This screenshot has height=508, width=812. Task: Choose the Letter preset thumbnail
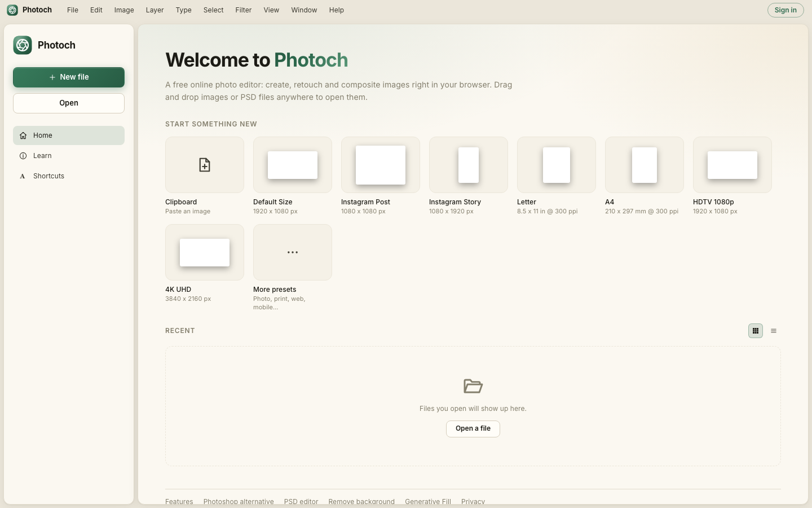coord(557,165)
